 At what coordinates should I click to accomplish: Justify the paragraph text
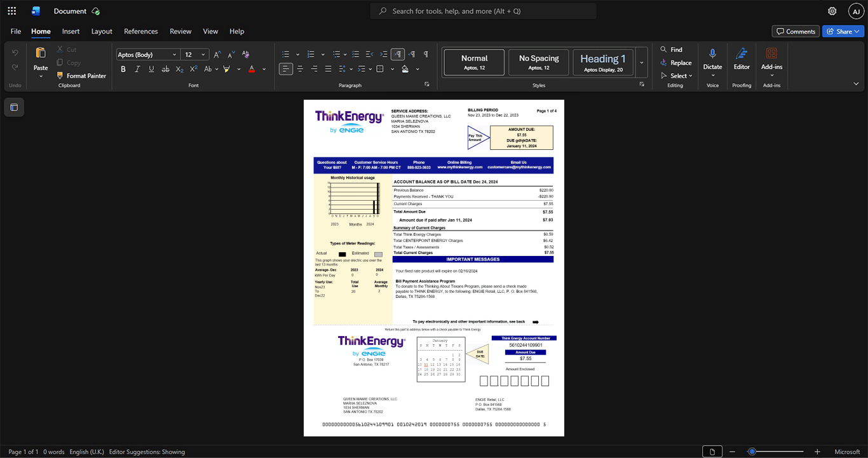point(328,69)
